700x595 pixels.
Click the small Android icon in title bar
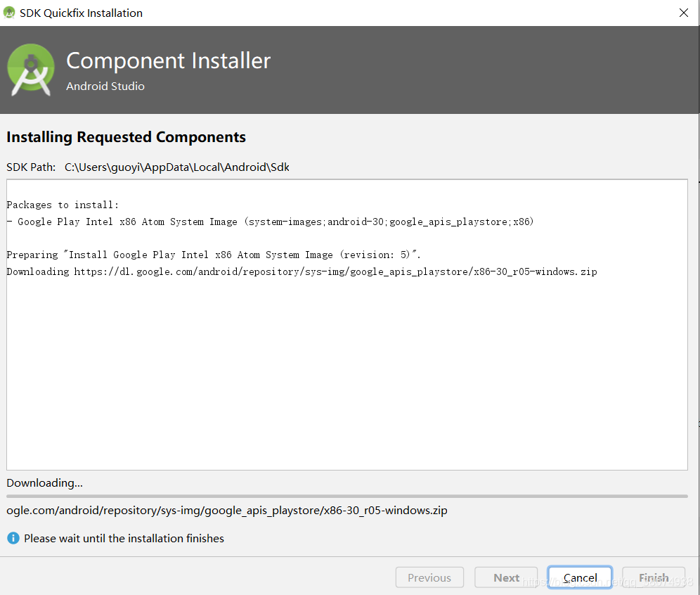(9, 13)
